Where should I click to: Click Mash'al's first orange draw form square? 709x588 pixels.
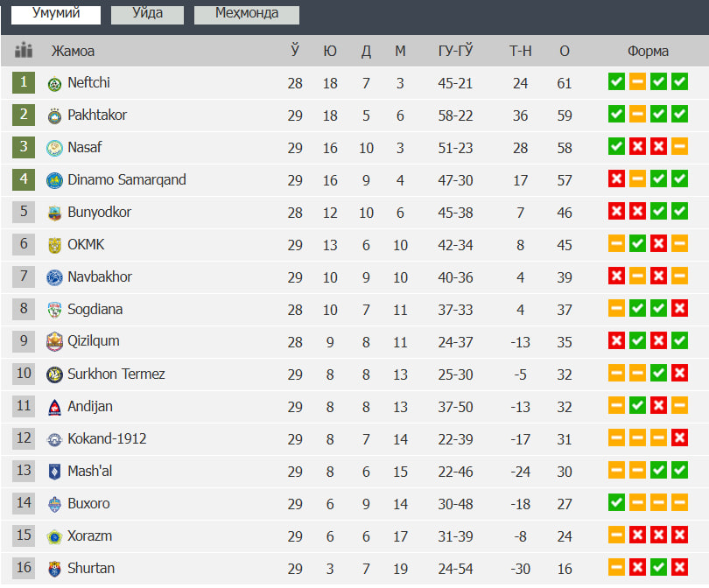coord(616,471)
